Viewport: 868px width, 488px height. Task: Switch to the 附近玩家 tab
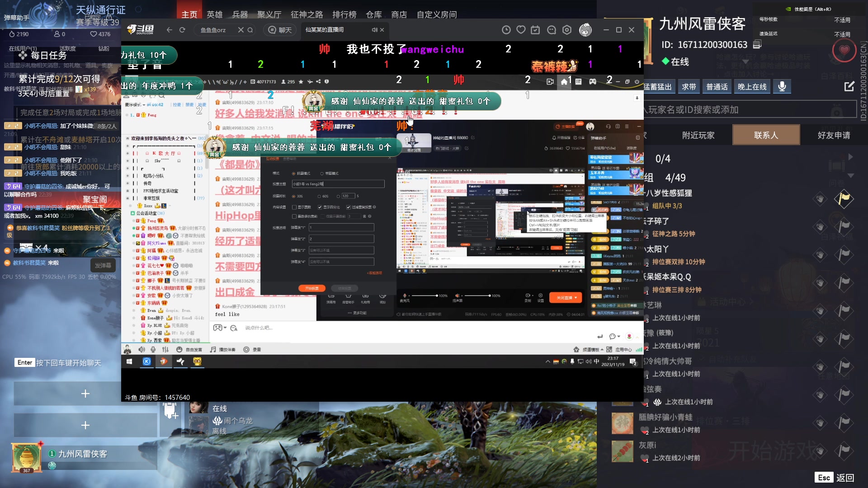[x=698, y=135]
